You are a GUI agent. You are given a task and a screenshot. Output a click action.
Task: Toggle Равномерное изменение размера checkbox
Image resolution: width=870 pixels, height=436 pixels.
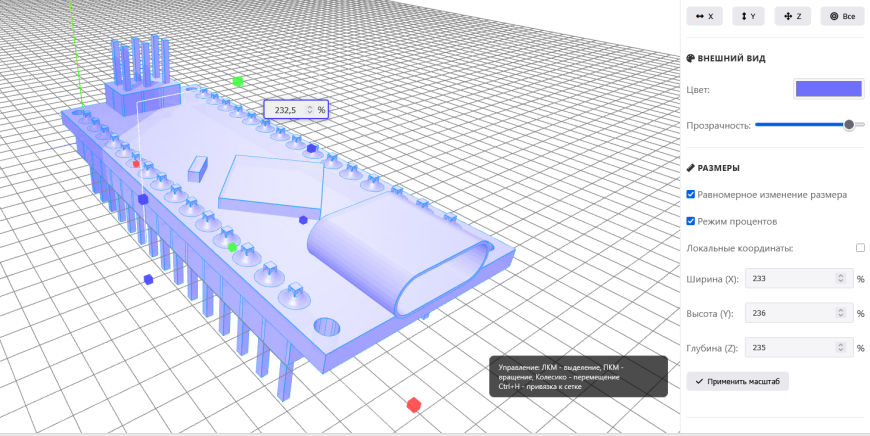tap(691, 195)
